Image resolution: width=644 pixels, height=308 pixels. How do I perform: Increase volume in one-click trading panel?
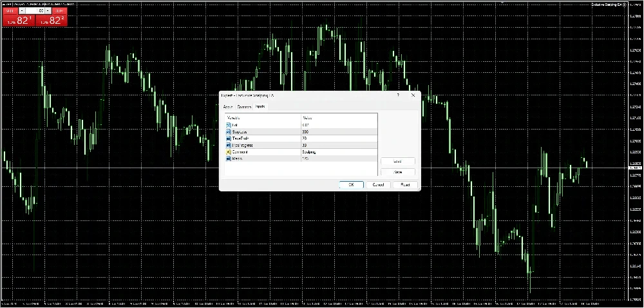pyautogui.click(x=48, y=11)
